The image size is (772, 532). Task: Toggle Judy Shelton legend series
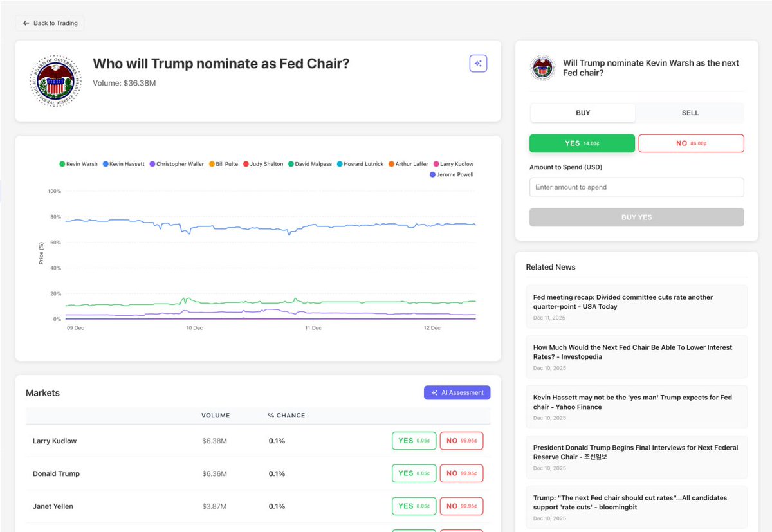point(263,164)
